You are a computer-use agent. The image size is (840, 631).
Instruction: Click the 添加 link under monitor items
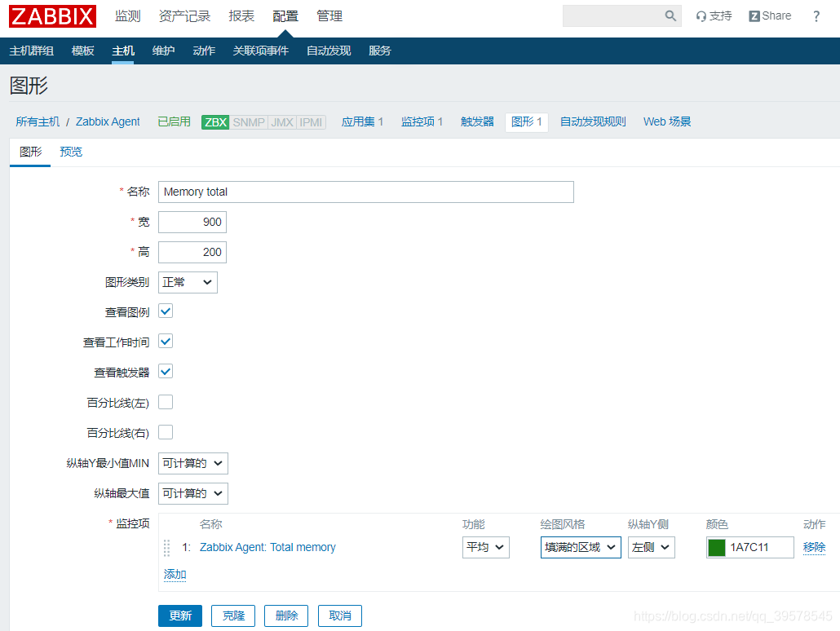[x=175, y=575]
